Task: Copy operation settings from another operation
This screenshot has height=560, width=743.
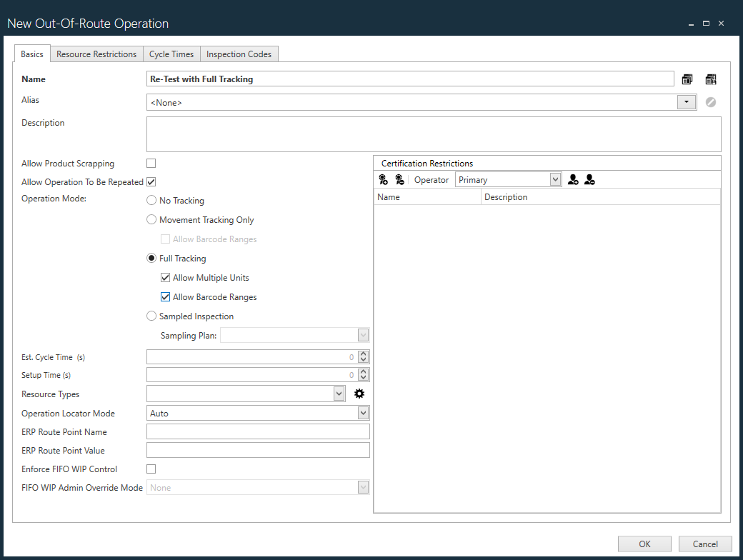Action: (x=687, y=79)
